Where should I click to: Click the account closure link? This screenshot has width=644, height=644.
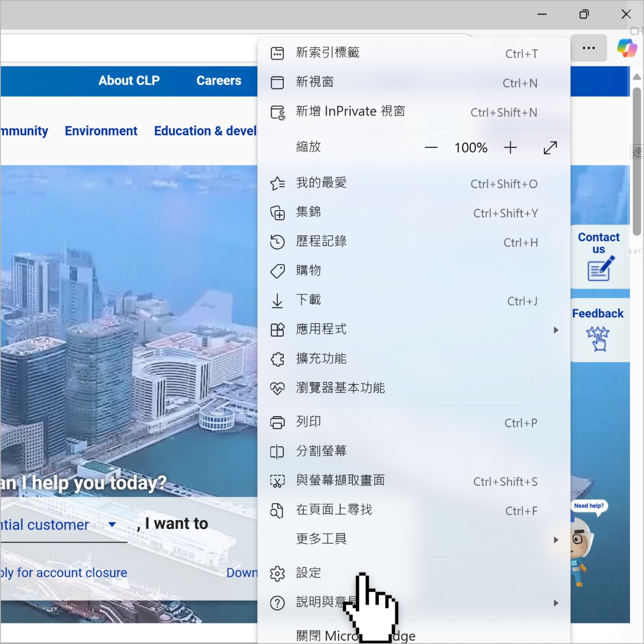pyautogui.click(x=64, y=573)
